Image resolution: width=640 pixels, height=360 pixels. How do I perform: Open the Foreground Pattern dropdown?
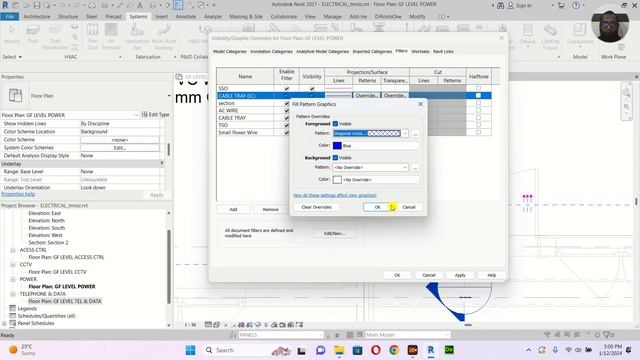405,133
